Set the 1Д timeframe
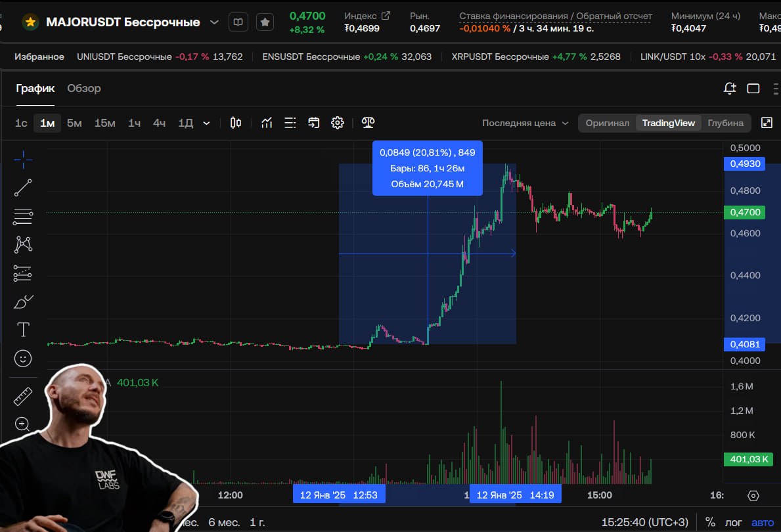This screenshot has height=532, width=781. pos(185,123)
